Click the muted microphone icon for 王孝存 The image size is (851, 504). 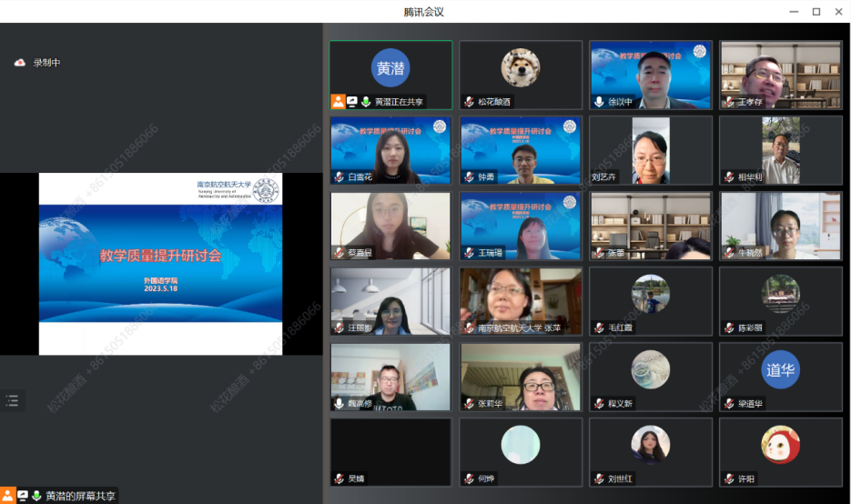[x=729, y=102]
